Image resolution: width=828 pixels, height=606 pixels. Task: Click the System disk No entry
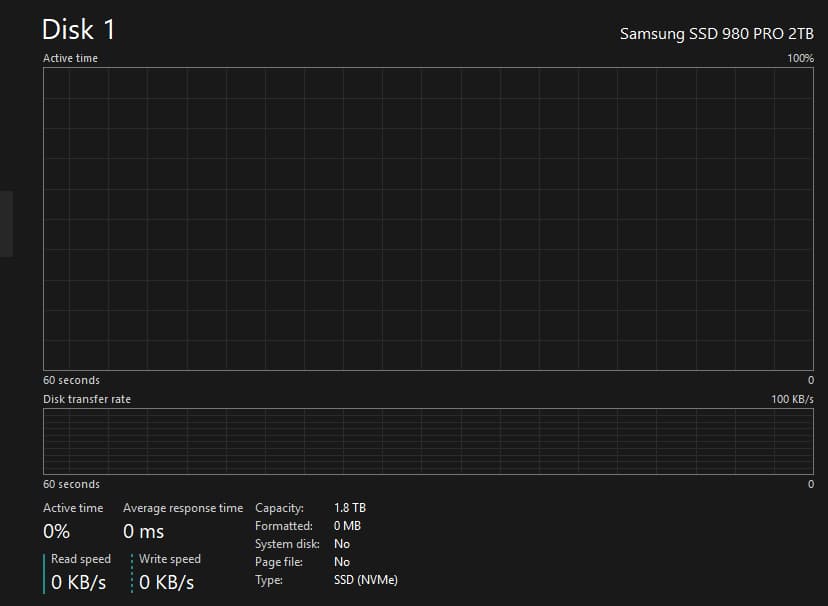click(x=341, y=543)
